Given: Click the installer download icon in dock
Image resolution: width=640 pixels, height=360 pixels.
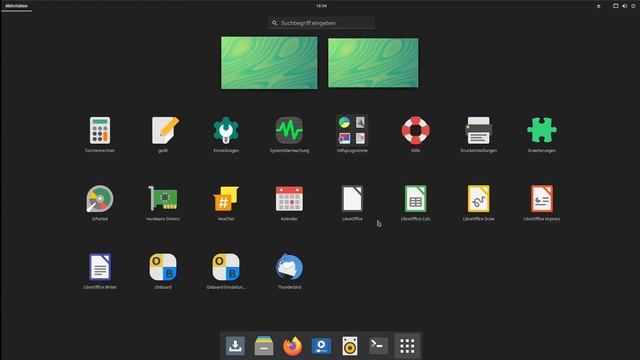Looking at the screenshot, I should pyautogui.click(x=235, y=346).
